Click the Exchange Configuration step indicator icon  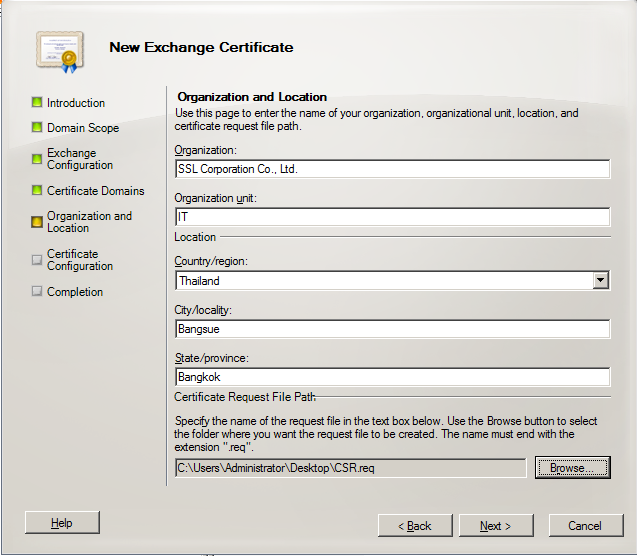click(x=37, y=159)
